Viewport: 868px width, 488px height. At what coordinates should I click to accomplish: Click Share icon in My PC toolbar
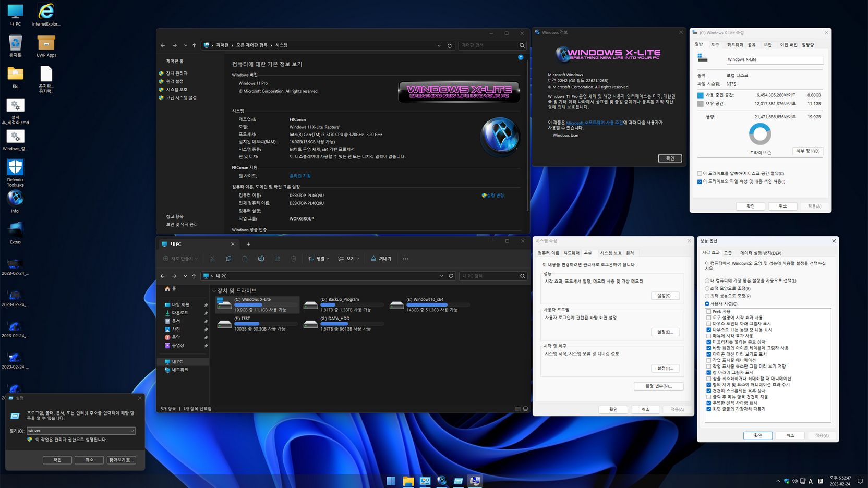(277, 259)
